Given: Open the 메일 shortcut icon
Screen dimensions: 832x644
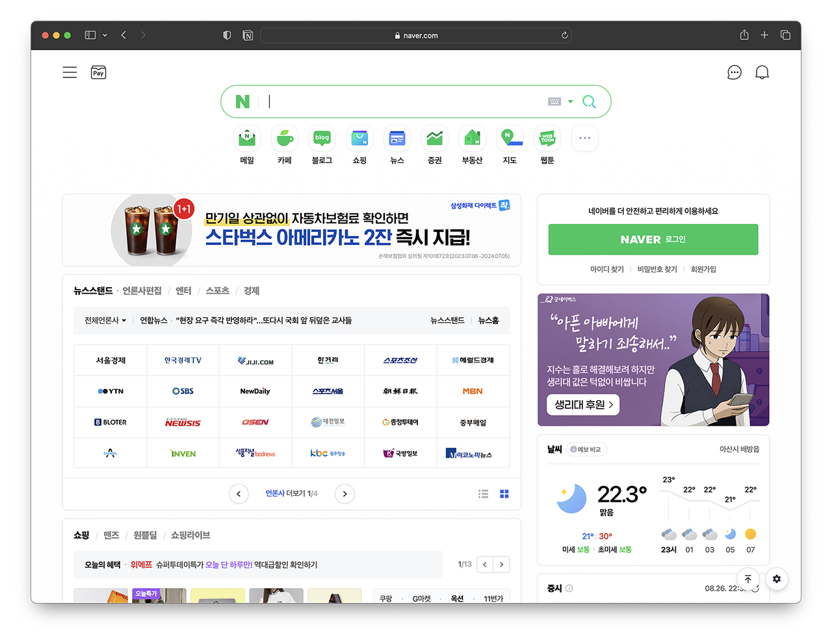Looking at the screenshot, I should [247, 138].
